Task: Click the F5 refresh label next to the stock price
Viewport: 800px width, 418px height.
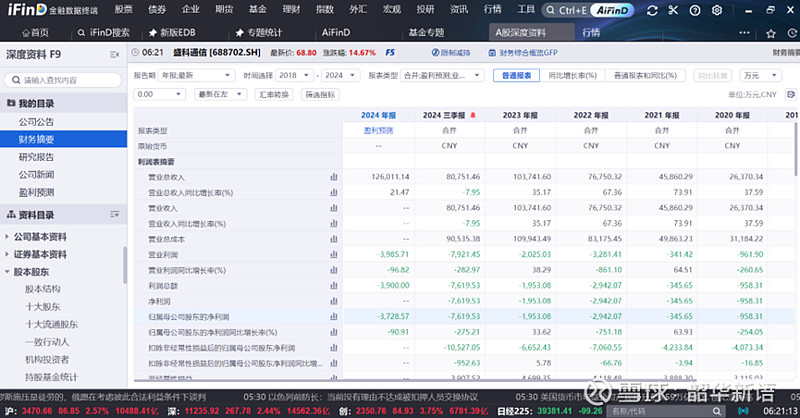Action: pyautogui.click(x=390, y=53)
